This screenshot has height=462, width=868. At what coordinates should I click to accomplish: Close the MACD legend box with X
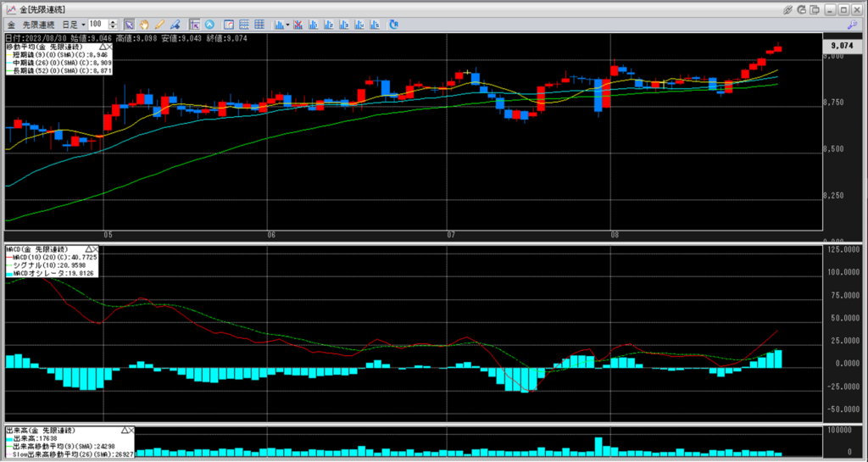coord(95,249)
